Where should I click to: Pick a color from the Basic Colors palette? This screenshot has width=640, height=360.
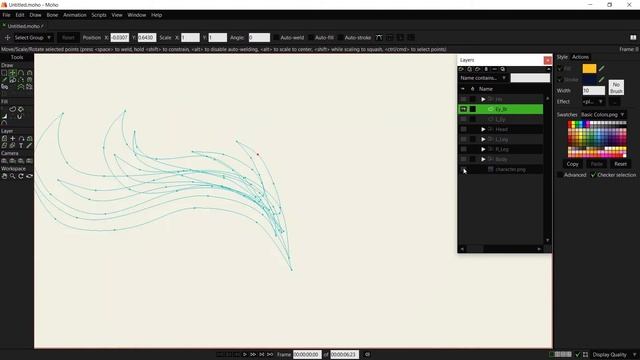(597, 139)
